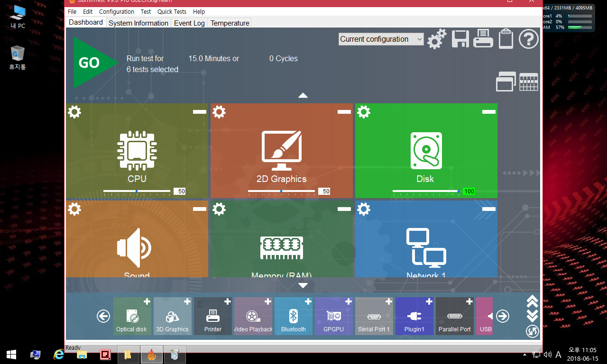
Task: Remove Sound test with minus button
Action: 200,209
